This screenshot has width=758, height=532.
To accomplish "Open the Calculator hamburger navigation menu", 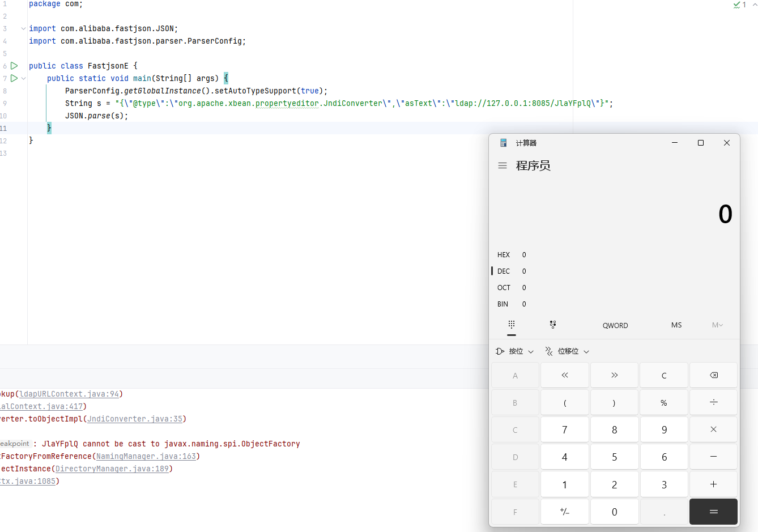I will [503, 165].
